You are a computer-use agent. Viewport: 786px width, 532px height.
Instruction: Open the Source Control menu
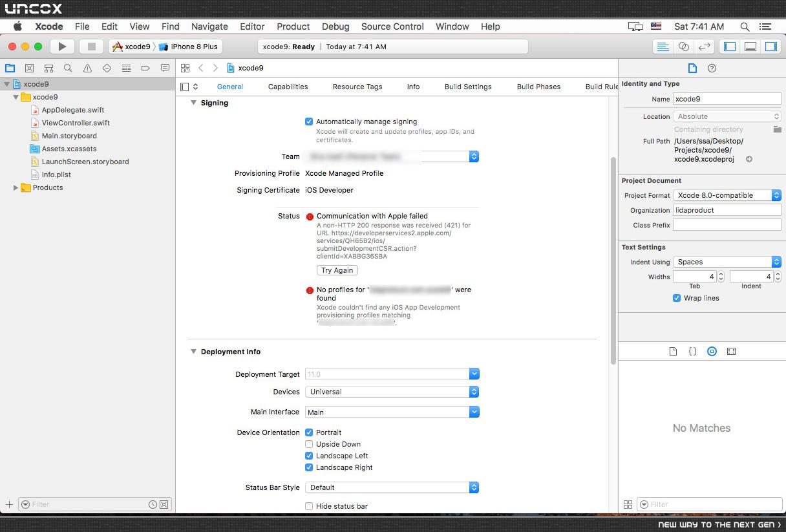(392, 27)
